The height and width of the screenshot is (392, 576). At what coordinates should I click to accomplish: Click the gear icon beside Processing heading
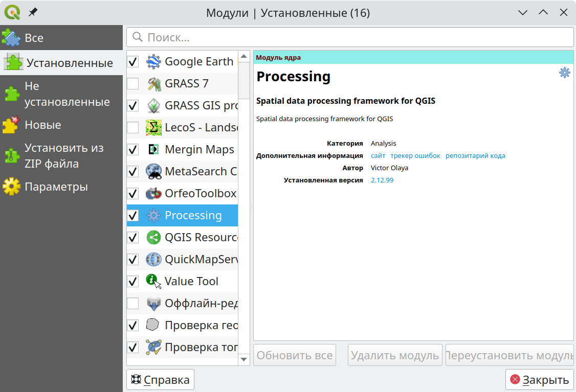tap(565, 72)
